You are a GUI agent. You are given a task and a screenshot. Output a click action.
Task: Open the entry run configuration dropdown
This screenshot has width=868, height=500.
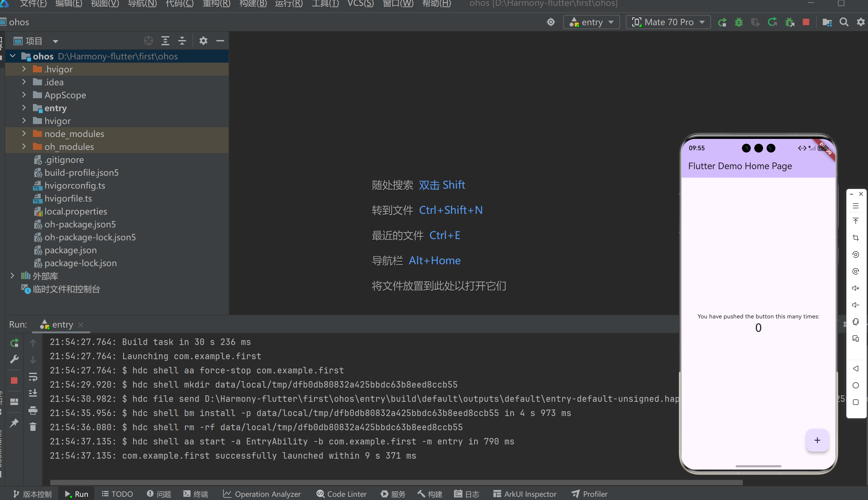pyautogui.click(x=591, y=22)
